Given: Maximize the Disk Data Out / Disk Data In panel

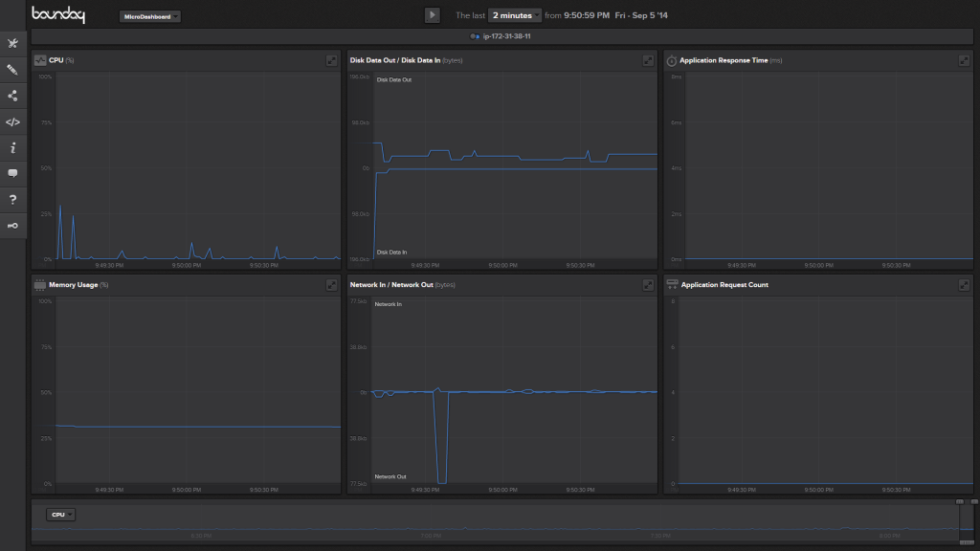Looking at the screenshot, I should [x=648, y=60].
